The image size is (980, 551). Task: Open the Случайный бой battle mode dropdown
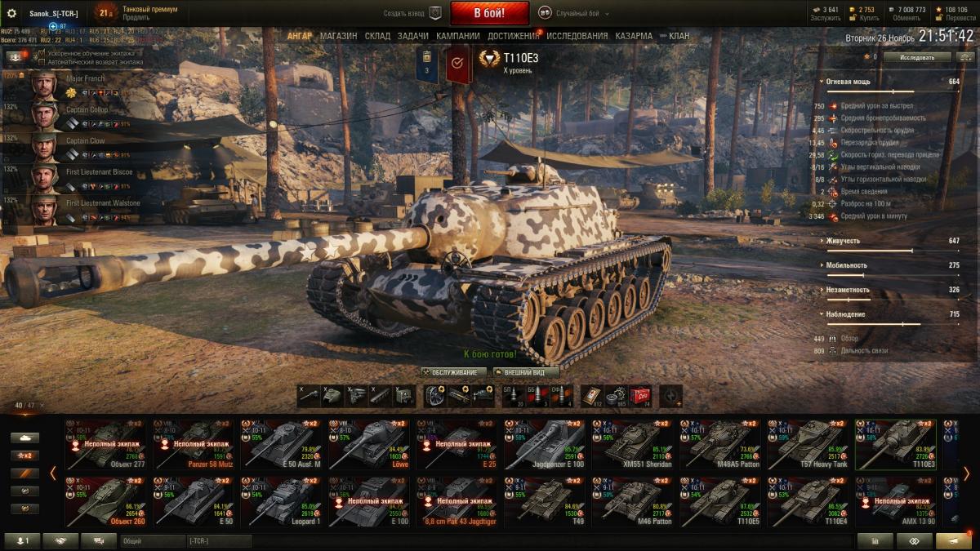570,14
